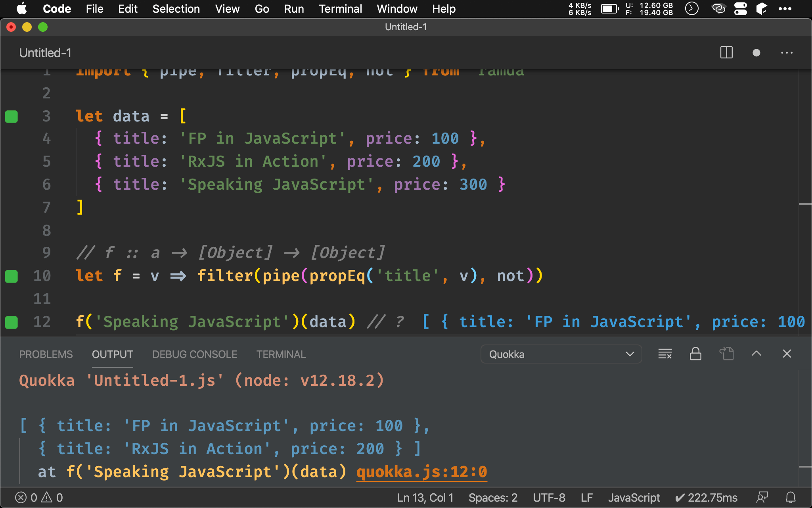The height and width of the screenshot is (508, 812).
Task: Open the notifications bell
Action: pyautogui.click(x=791, y=497)
